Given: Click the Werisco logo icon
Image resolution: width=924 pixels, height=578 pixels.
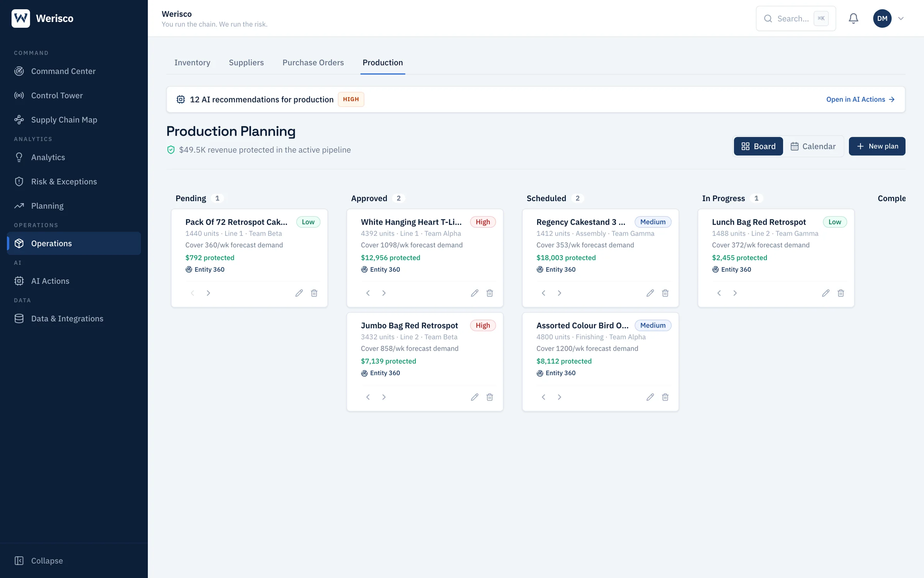Looking at the screenshot, I should pyautogui.click(x=21, y=18).
